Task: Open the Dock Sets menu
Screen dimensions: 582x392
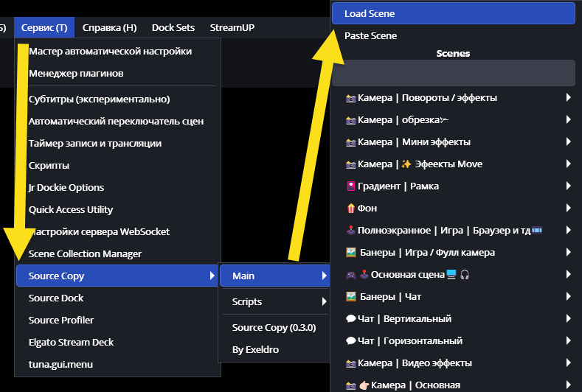Action: tap(173, 27)
